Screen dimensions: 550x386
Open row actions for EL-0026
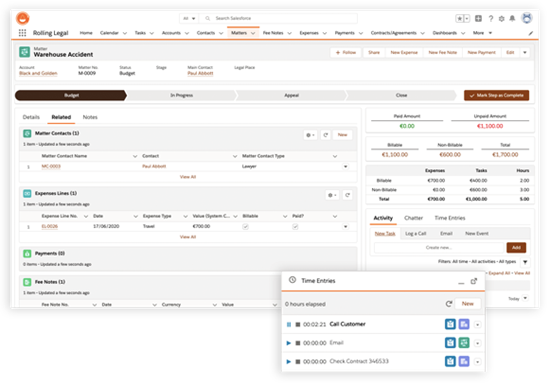(x=346, y=227)
